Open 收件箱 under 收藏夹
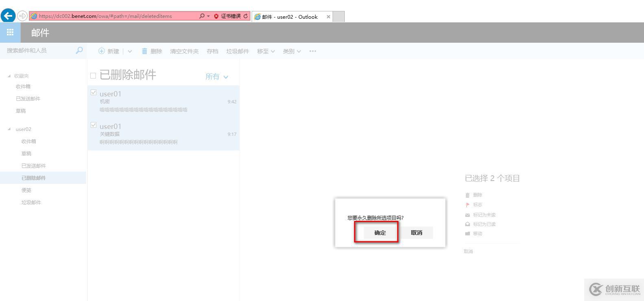The height and width of the screenshot is (301, 644). (23, 86)
